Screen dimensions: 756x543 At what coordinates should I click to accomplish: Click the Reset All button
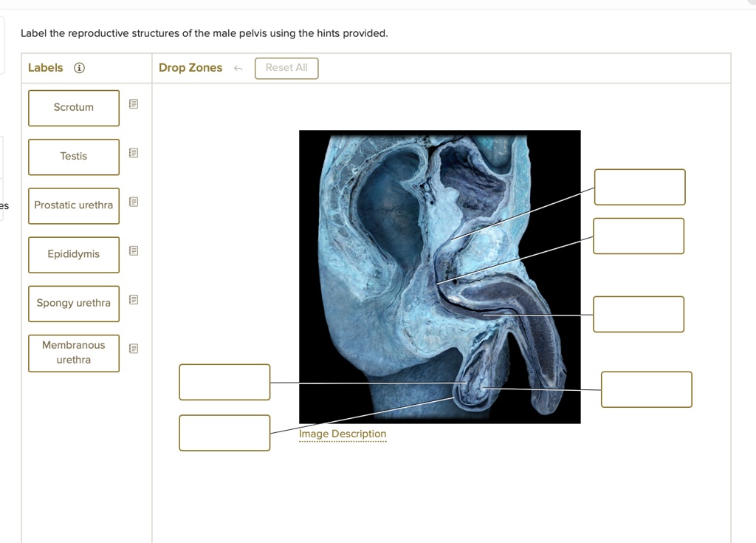click(286, 68)
